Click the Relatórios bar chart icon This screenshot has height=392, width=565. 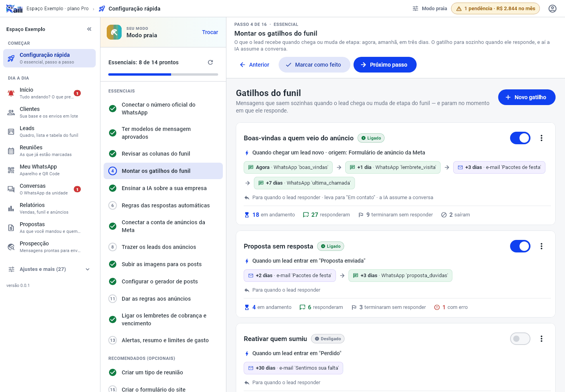pyautogui.click(x=11, y=209)
